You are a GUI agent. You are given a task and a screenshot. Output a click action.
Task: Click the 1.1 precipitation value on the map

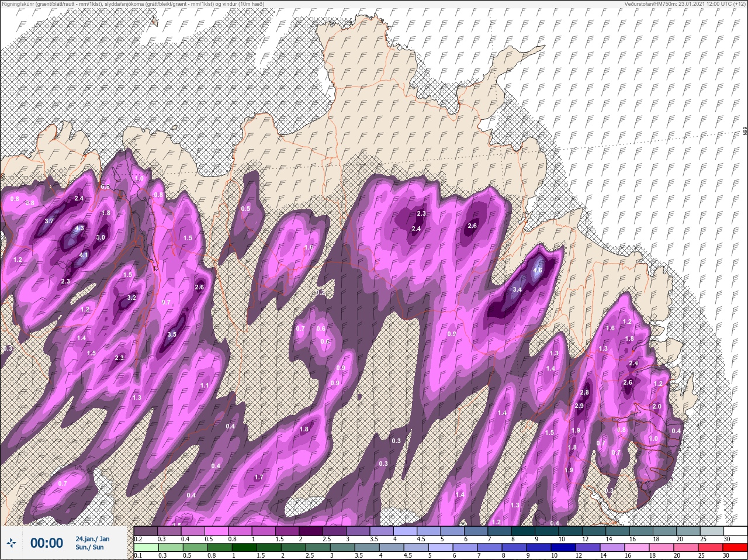pos(205,385)
